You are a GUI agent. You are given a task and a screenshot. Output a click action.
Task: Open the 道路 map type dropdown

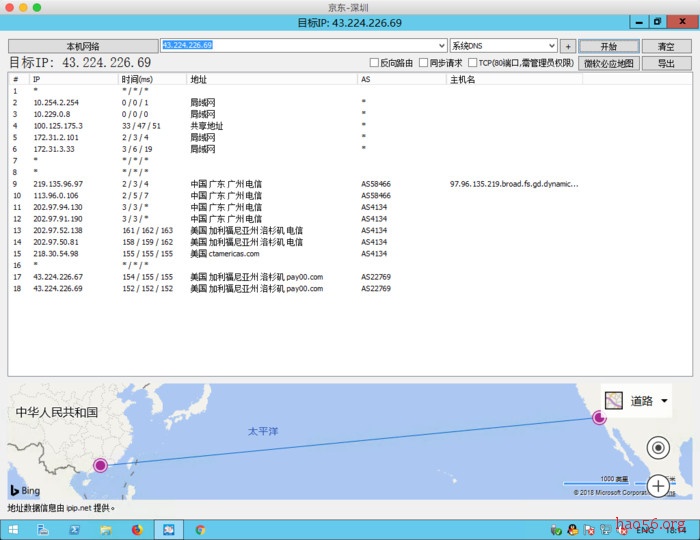coord(664,400)
